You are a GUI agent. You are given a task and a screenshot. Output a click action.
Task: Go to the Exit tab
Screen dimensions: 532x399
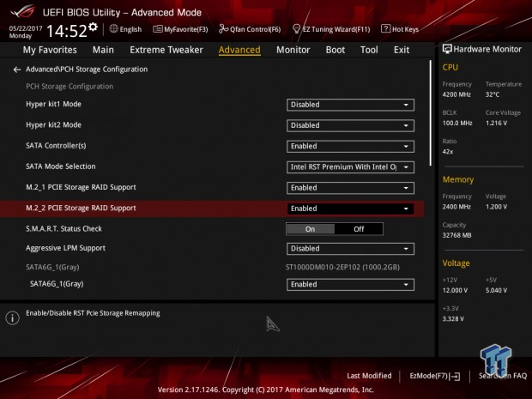pos(402,50)
